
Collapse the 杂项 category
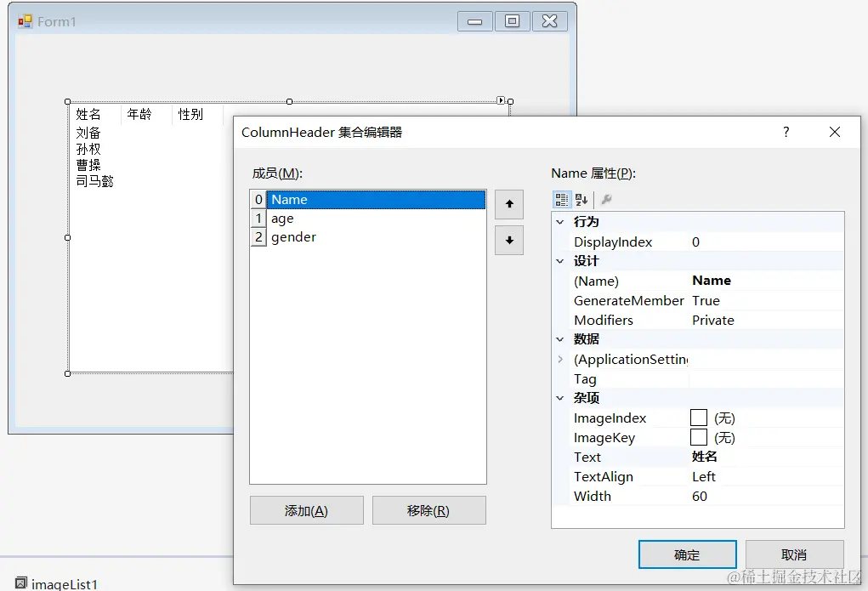click(x=560, y=398)
